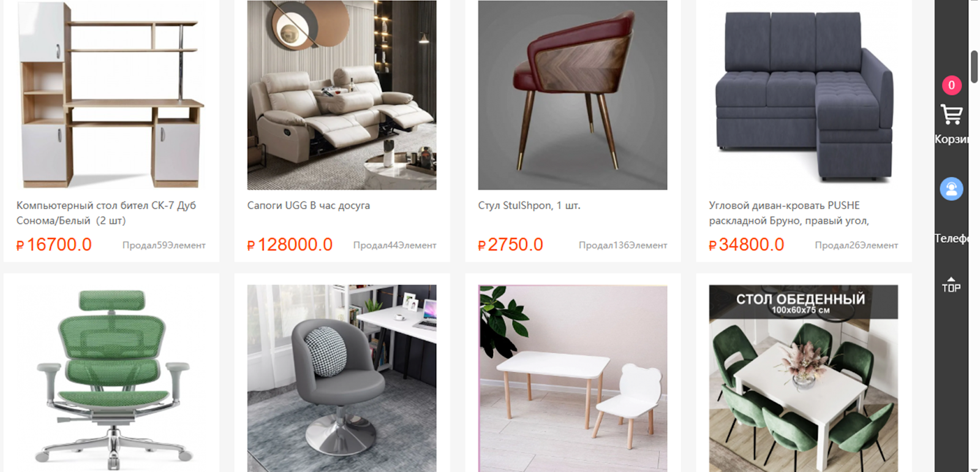
Task: Open the computer desk product image
Action: point(111,95)
